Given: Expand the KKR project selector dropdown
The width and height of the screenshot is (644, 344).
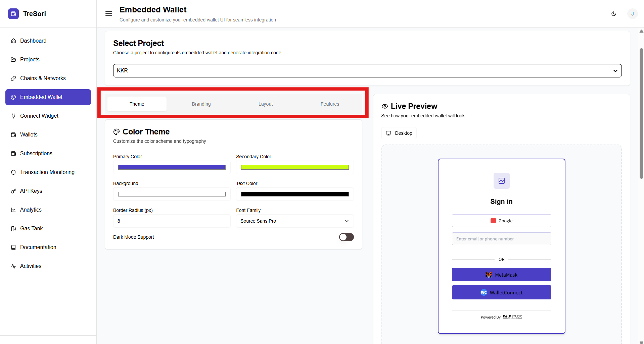Looking at the screenshot, I should [x=367, y=71].
